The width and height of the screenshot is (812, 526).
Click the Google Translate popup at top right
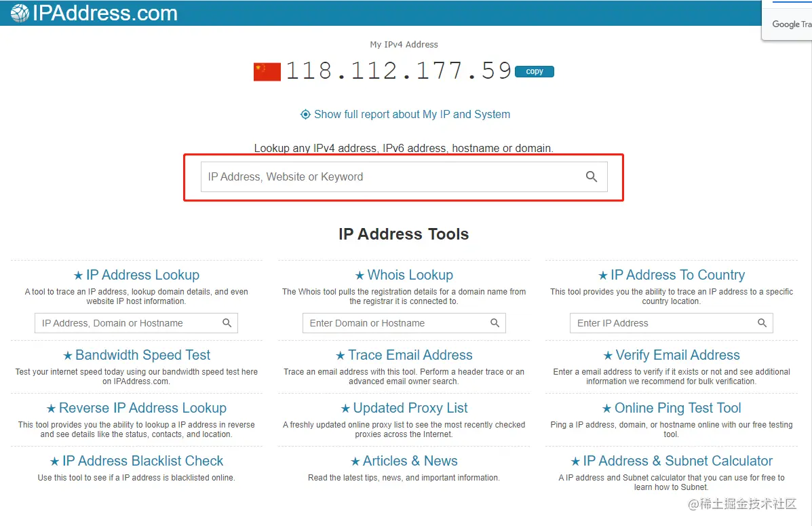coord(787,20)
